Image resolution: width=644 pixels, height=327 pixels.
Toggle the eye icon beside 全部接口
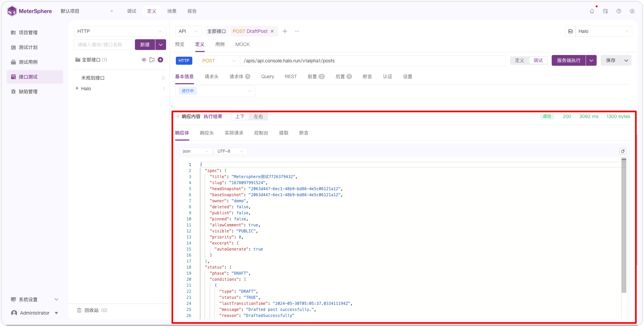click(x=144, y=60)
